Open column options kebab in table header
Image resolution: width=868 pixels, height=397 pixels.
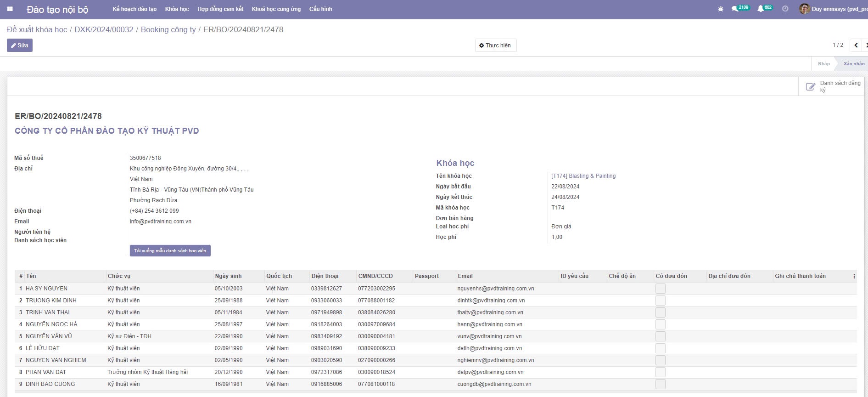[x=854, y=276]
